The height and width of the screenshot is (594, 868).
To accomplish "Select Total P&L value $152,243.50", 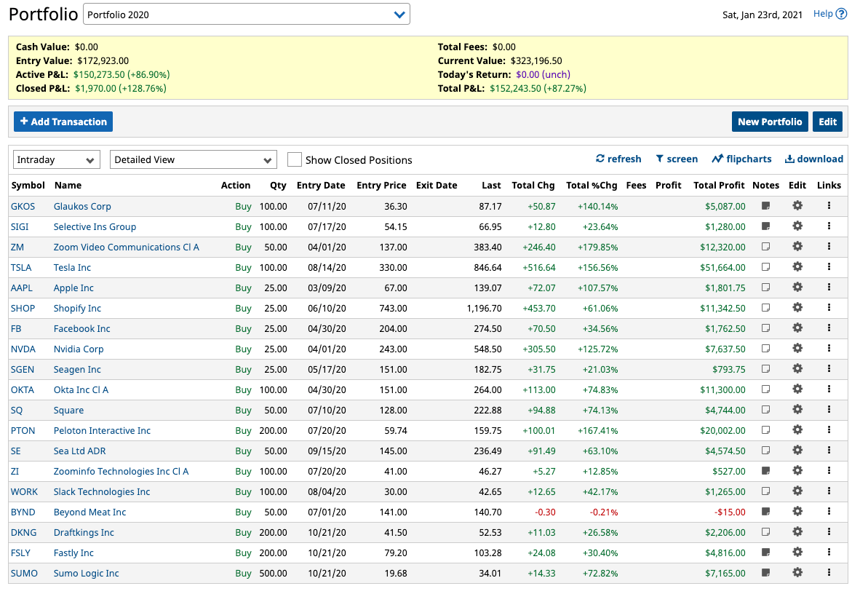I will click(515, 89).
